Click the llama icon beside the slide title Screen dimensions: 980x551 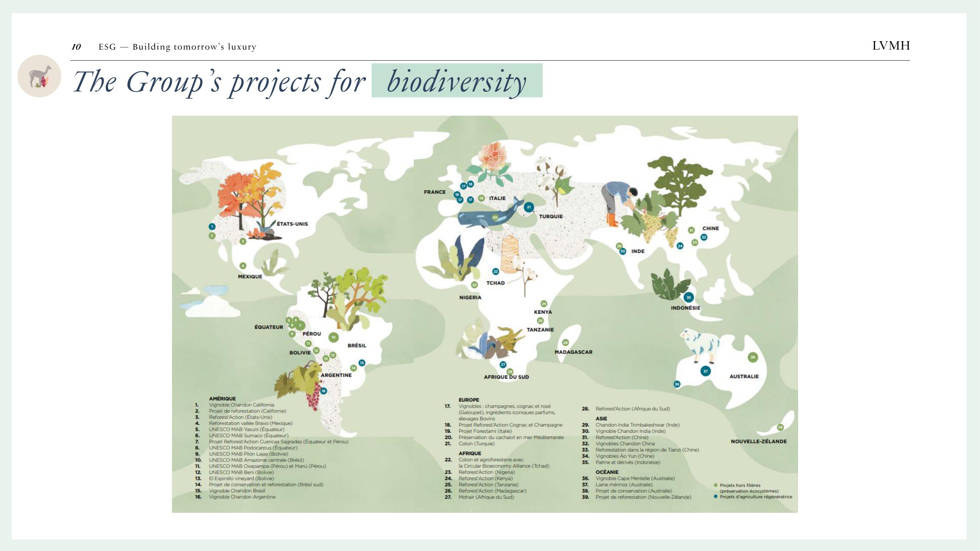[x=39, y=76]
